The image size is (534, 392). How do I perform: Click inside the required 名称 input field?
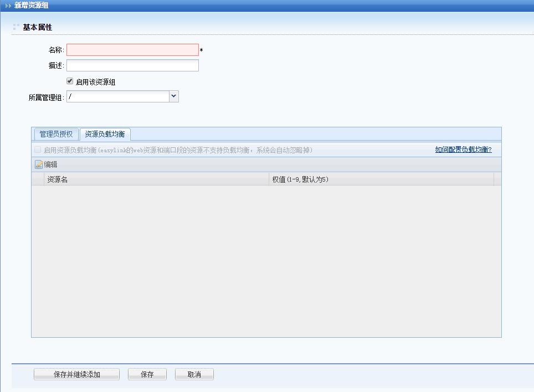point(132,49)
